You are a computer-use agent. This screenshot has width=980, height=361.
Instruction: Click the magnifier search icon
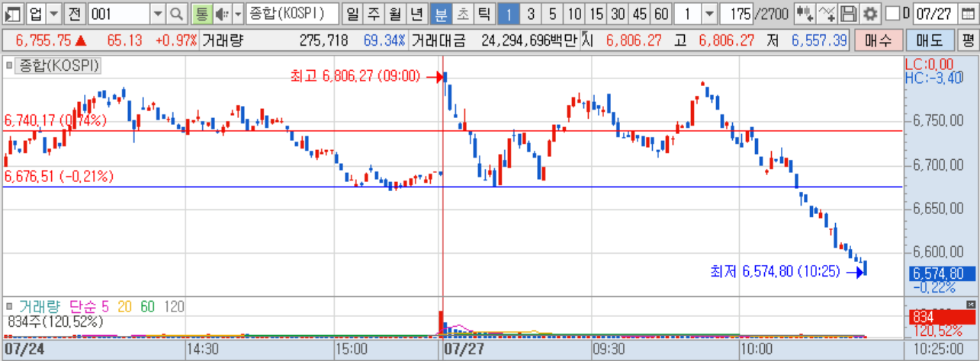(176, 13)
